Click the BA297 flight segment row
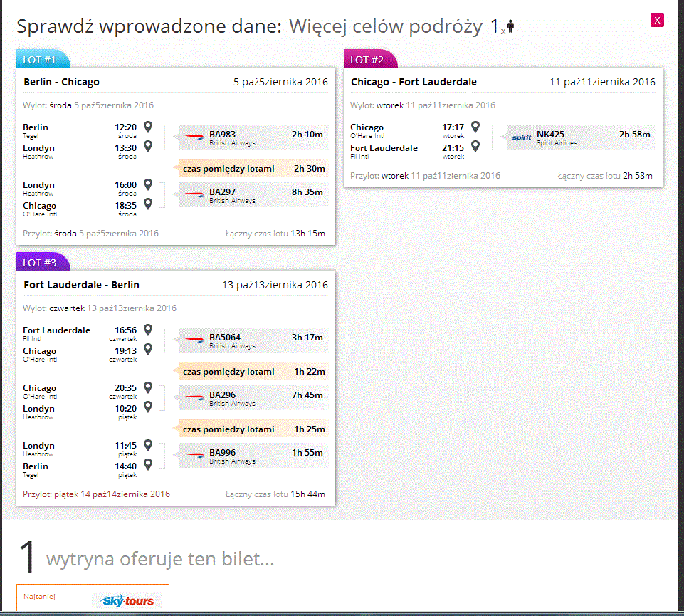The height and width of the screenshot is (616, 684). [253, 195]
